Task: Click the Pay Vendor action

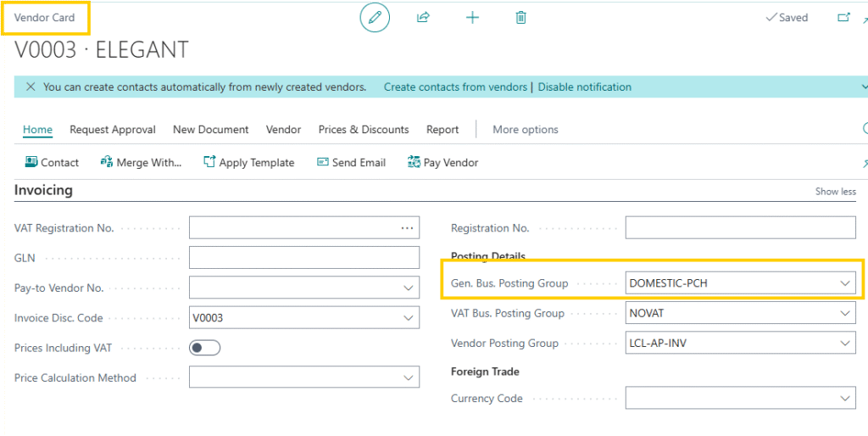Action: click(442, 163)
